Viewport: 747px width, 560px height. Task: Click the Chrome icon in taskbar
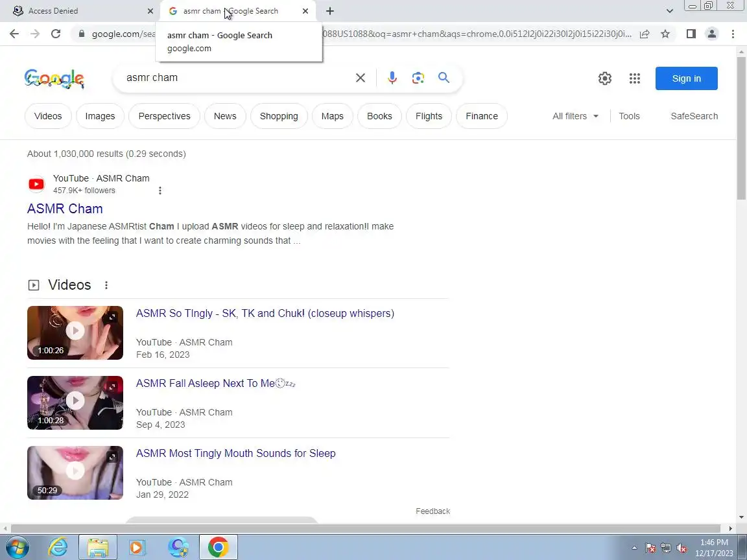pos(218,547)
